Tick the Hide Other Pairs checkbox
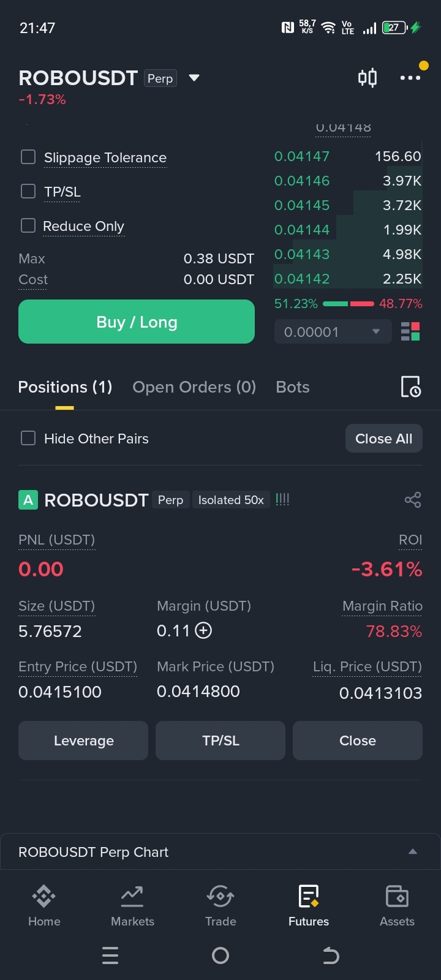 coord(28,439)
